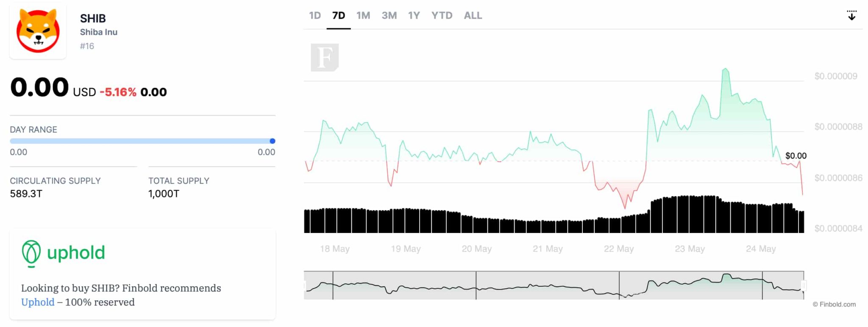Image resolution: width=868 pixels, height=327 pixels.
Task: Click the Shiba Inu coin logo
Action: (38, 31)
